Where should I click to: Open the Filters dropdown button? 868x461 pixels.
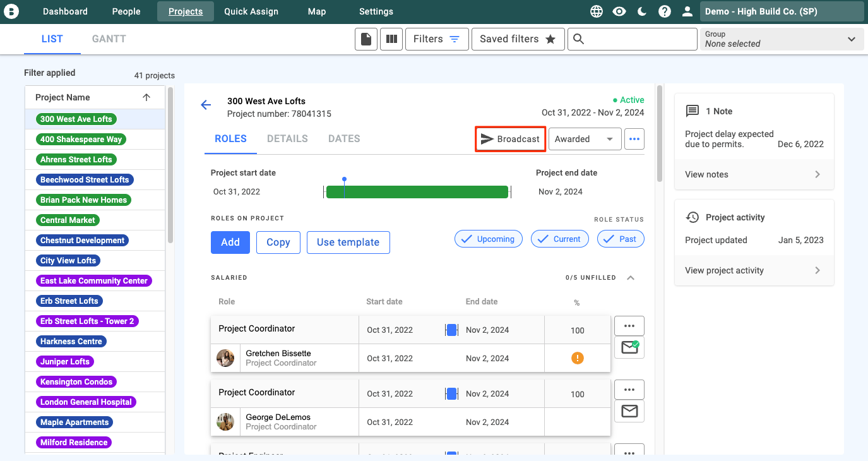coord(437,39)
